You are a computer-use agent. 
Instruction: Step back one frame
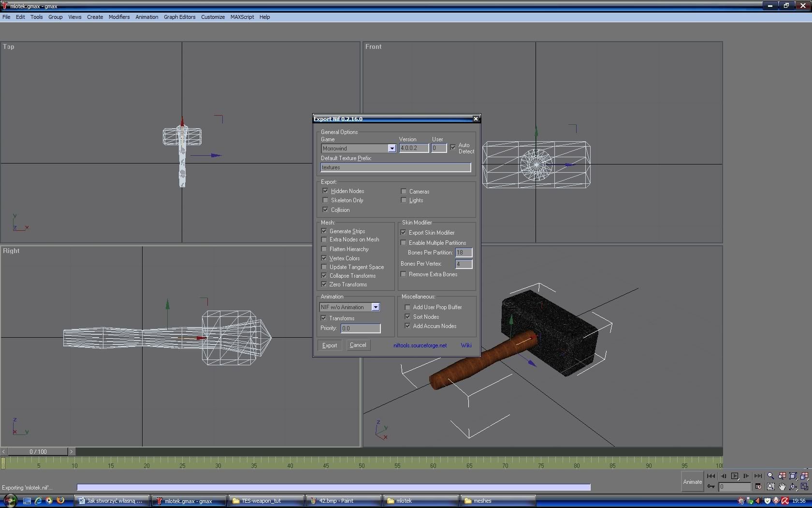click(723, 476)
